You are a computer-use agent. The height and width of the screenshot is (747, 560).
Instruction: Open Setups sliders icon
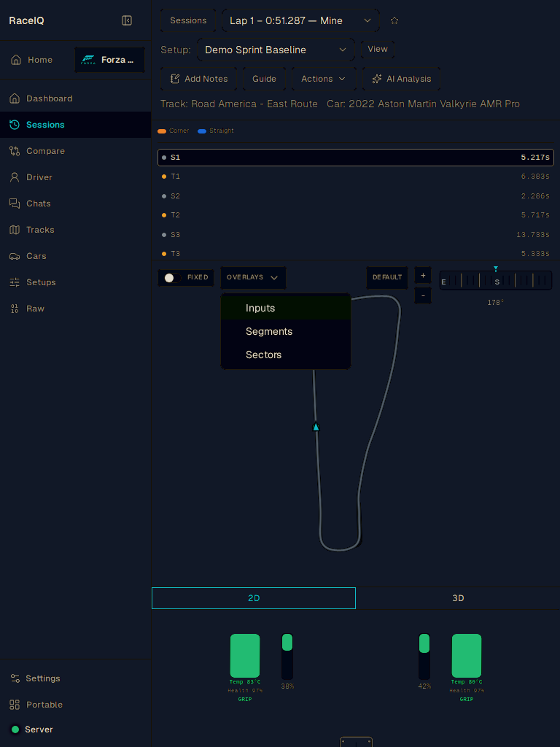click(15, 282)
